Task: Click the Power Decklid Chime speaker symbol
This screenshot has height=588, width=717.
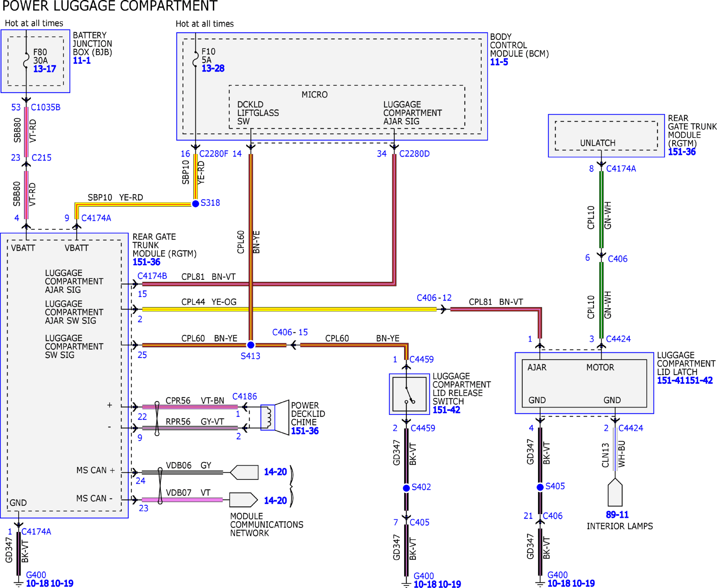Action: tap(275, 417)
